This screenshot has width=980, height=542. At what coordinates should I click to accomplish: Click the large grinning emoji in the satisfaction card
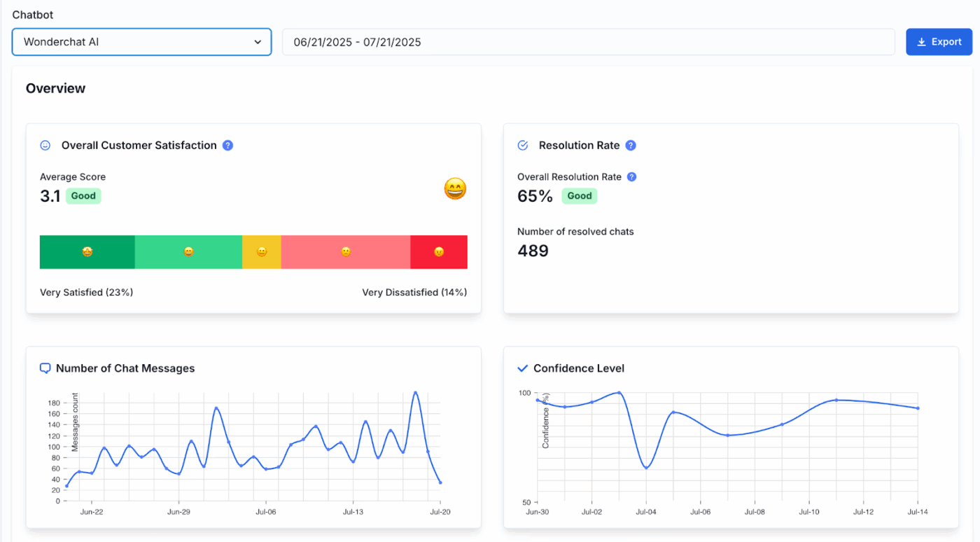point(455,188)
